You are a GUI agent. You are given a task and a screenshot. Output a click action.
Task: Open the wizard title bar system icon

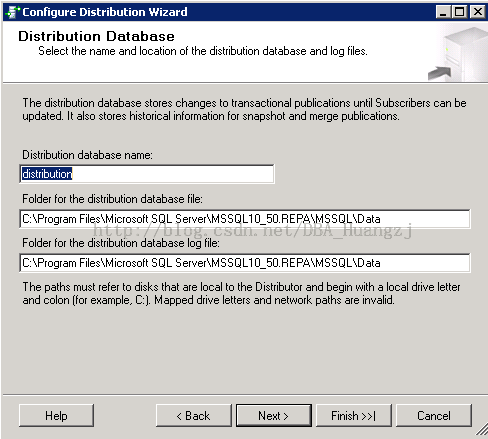[x=13, y=12]
